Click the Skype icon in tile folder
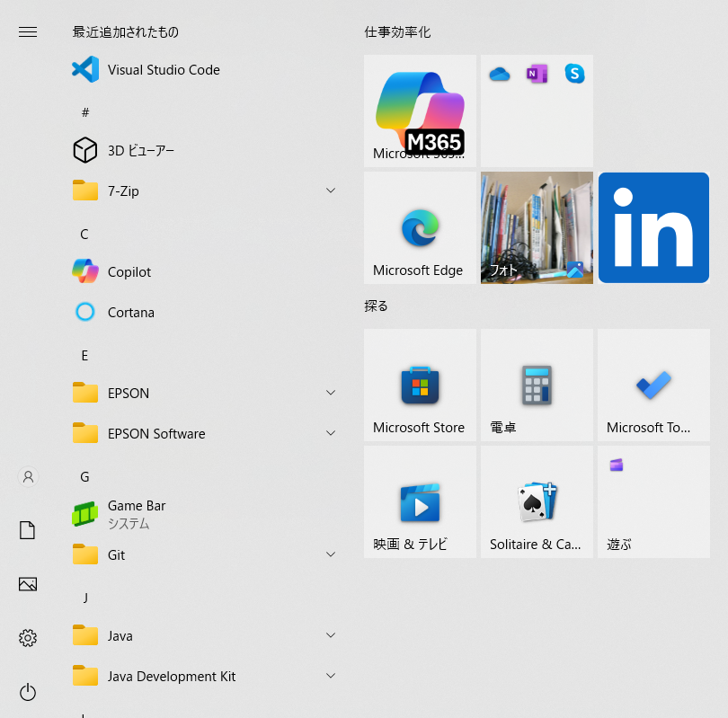 (x=574, y=74)
